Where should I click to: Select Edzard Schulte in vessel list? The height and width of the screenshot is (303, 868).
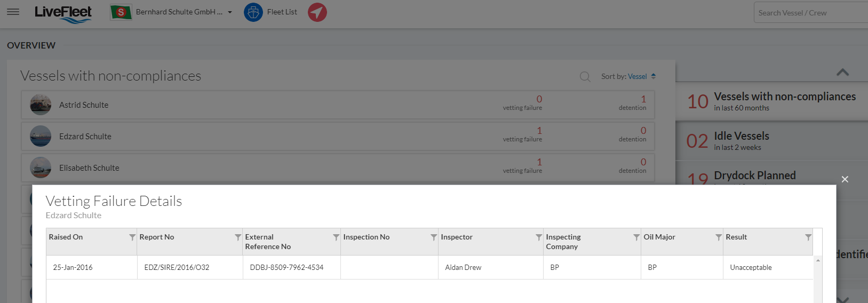pos(85,137)
